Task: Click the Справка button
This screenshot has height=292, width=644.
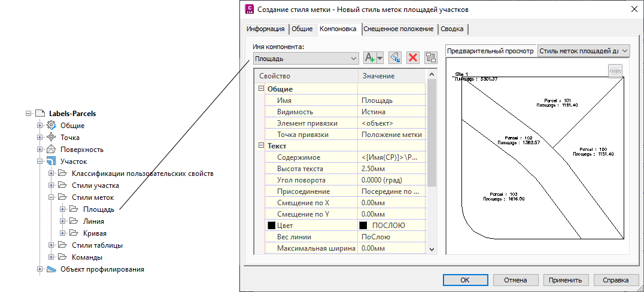Action: (616, 280)
